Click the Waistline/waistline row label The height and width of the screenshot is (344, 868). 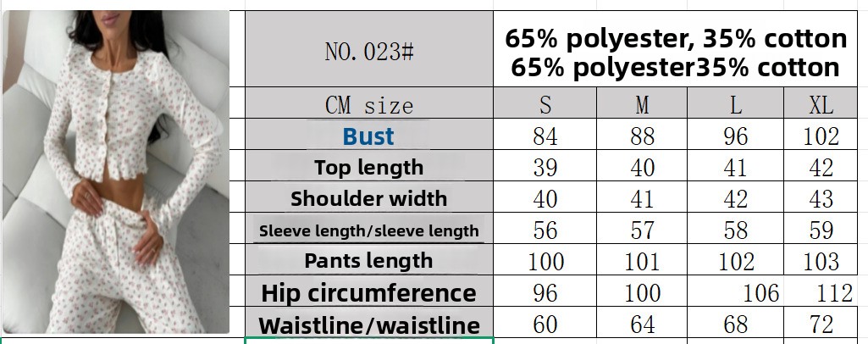click(x=368, y=325)
